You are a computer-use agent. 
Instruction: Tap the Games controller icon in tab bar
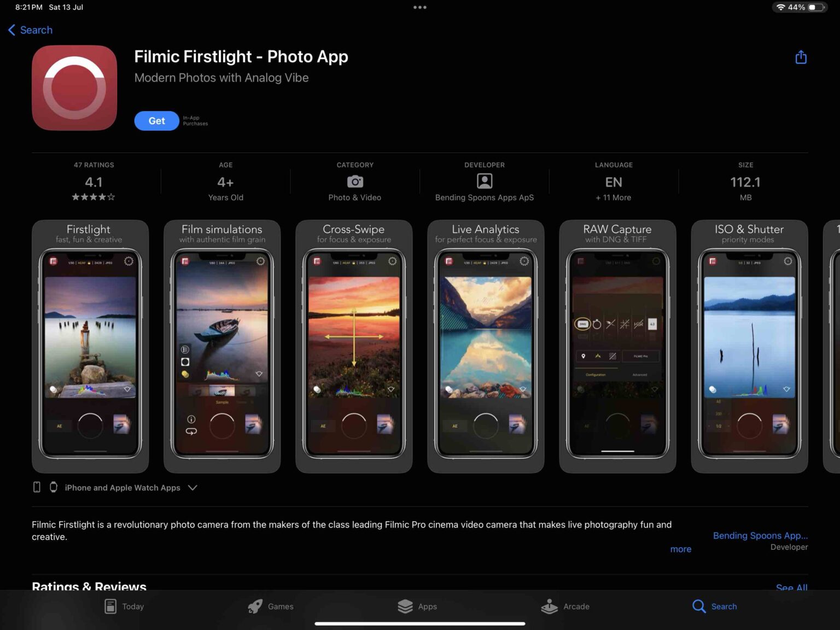pos(254,606)
